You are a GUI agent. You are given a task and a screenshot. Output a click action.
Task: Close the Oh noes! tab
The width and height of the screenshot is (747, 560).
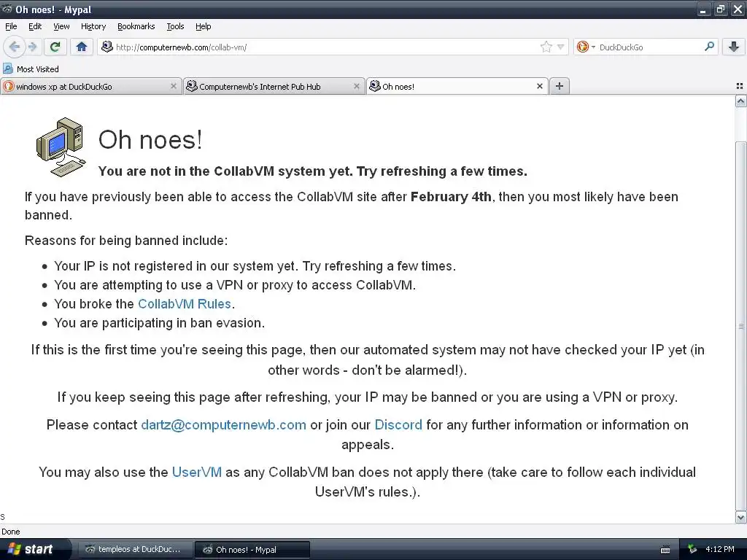coord(539,86)
